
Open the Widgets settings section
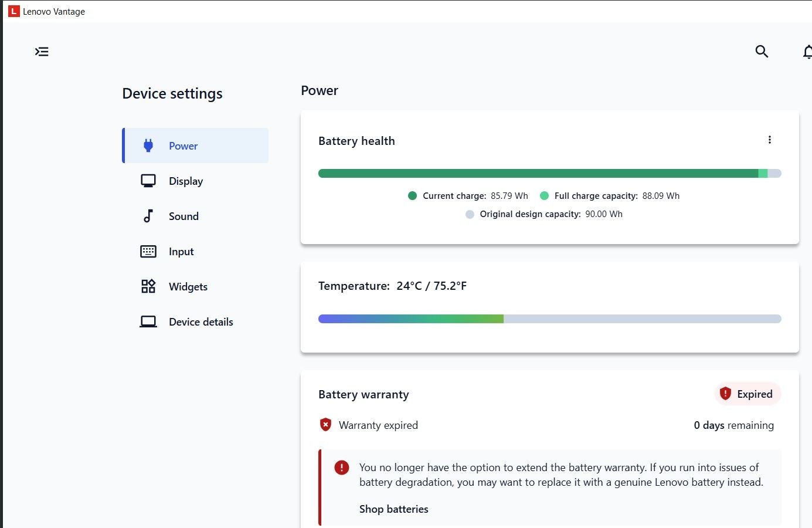click(x=195, y=286)
